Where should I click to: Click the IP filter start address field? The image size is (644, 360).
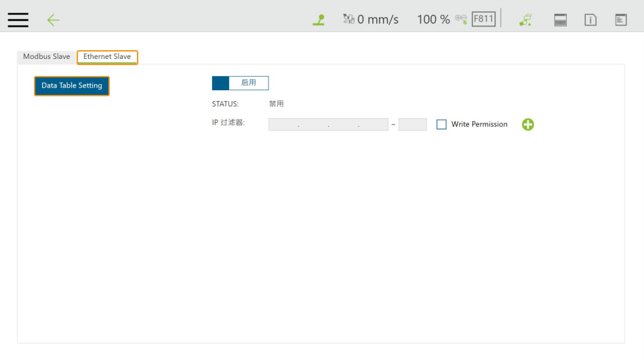328,124
